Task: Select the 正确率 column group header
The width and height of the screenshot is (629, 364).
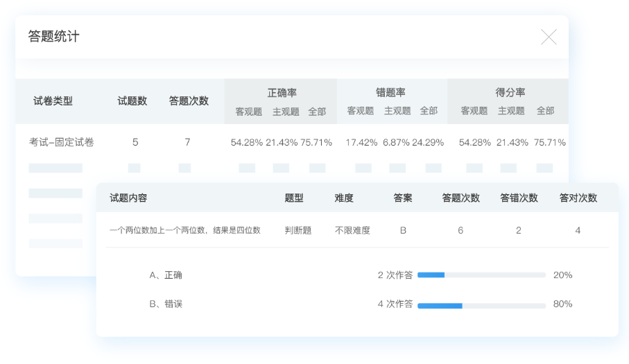Action: click(x=282, y=92)
